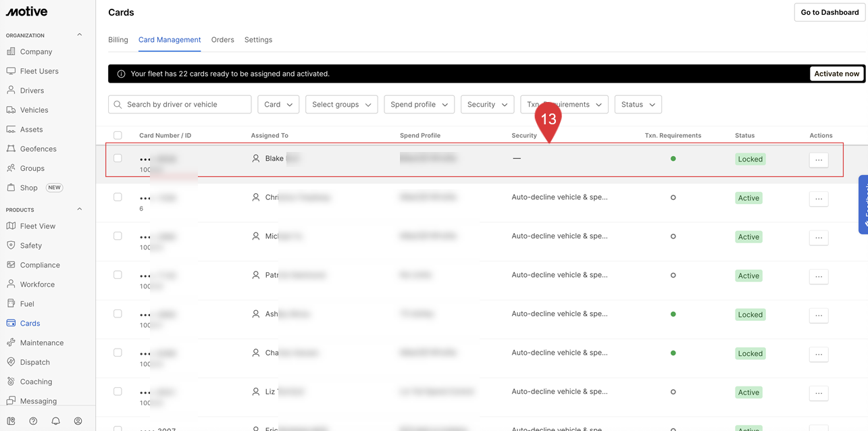The height and width of the screenshot is (431, 868).
Task: Open actions menu for Blake's card
Action: (x=818, y=160)
